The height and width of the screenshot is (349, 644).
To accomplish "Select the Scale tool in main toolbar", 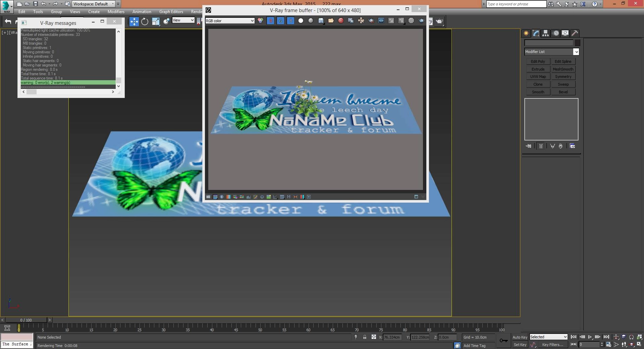I will coord(156,22).
